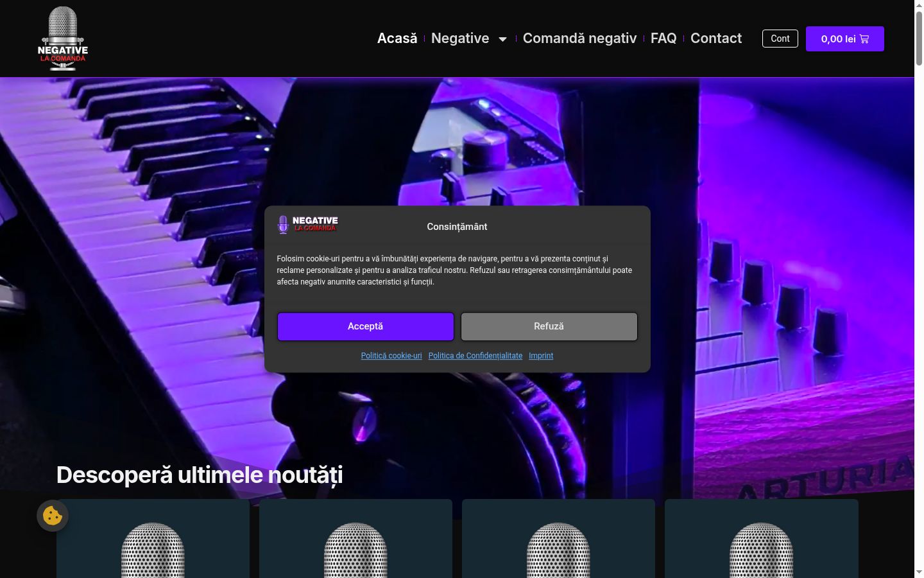
Task: Click the consent dialog microphone logo
Action: pos(307,224)
